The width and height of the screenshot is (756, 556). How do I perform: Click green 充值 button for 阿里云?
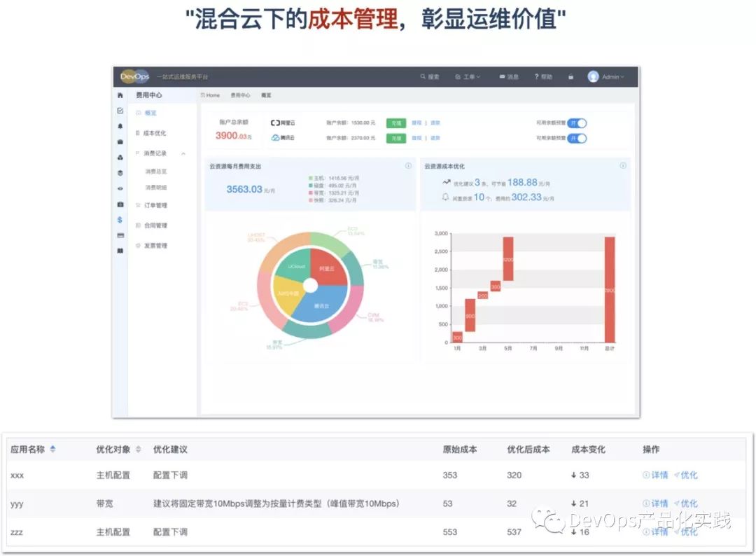point(395,123)
